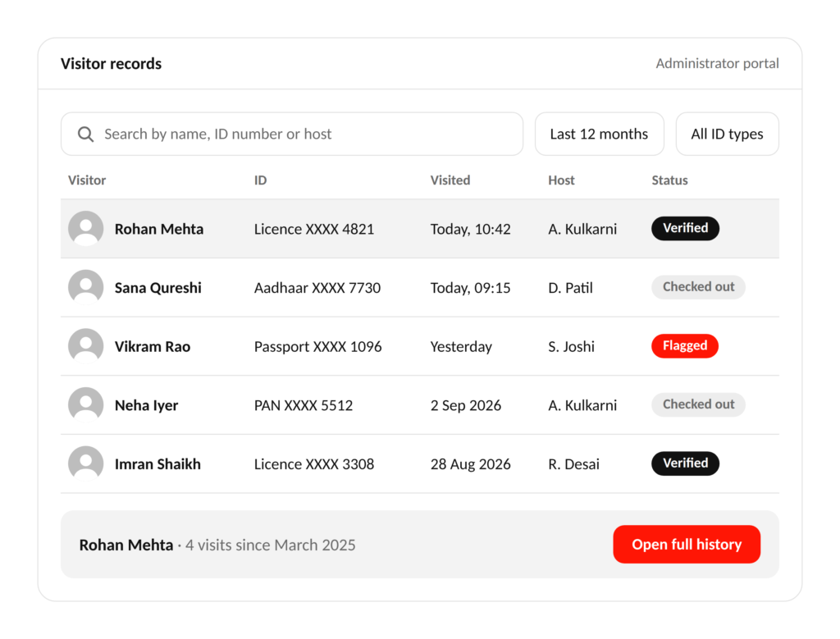Focus the search by name field
This screenshot has height=639, width=840.
(x=292, y=134)
